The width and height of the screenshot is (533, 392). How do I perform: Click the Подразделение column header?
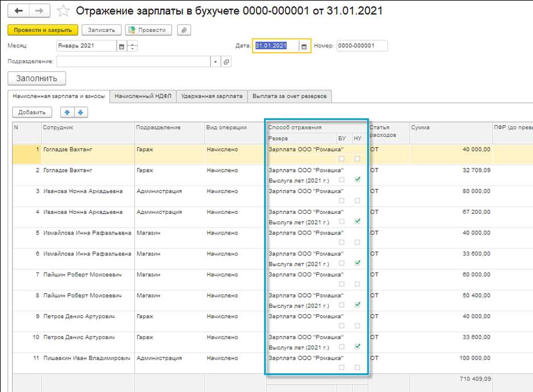(x=170, y=133)
